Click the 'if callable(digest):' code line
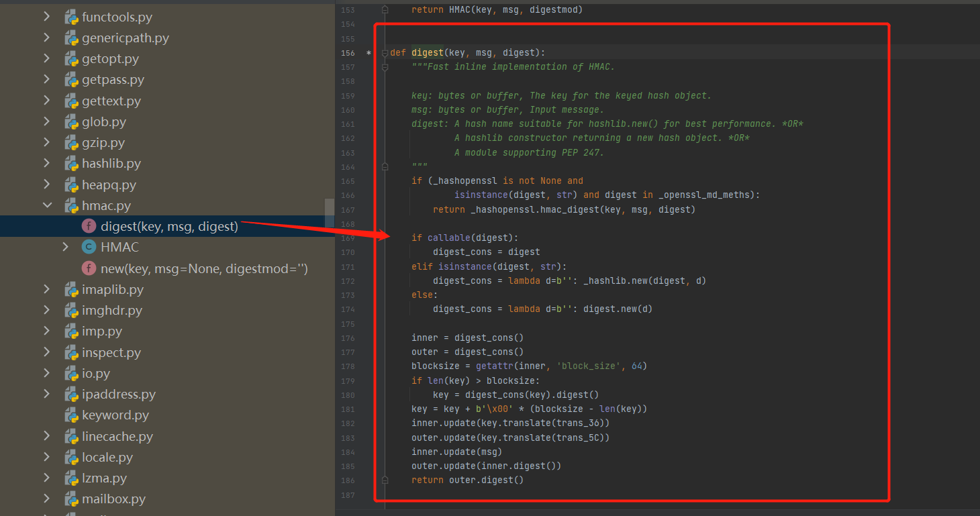980x516 pixels. tap(465, 238)
